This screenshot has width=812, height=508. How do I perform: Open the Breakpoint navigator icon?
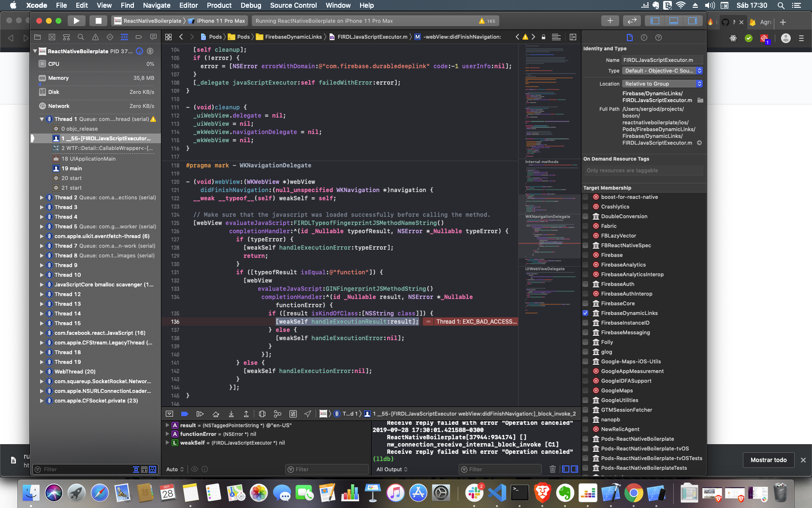(x=139, y=37)
